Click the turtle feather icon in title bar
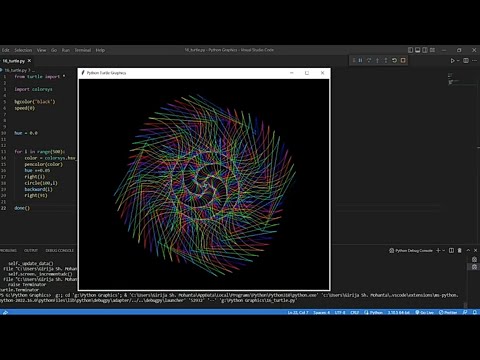480x360 pixels. click(x=83, y=73)
